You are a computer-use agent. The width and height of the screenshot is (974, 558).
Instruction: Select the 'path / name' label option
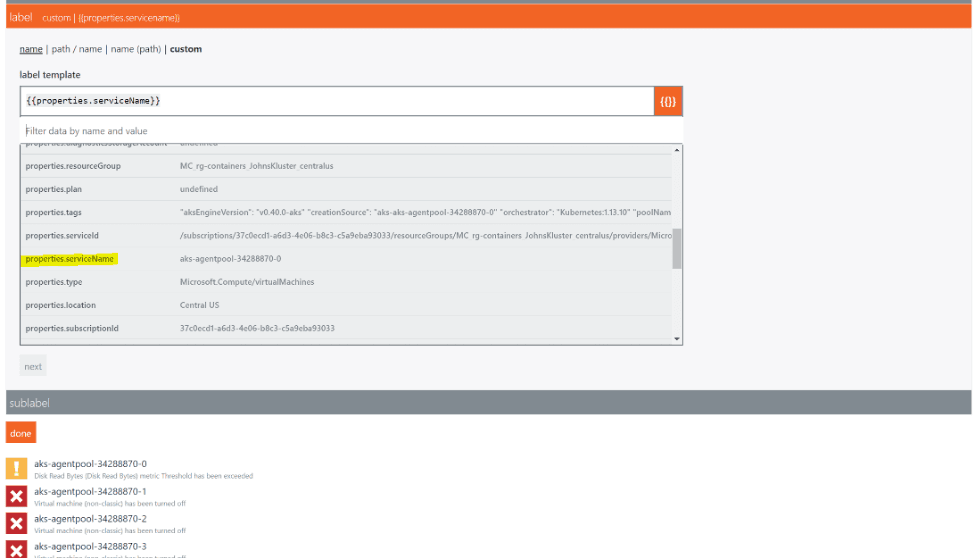pos(76,49)
